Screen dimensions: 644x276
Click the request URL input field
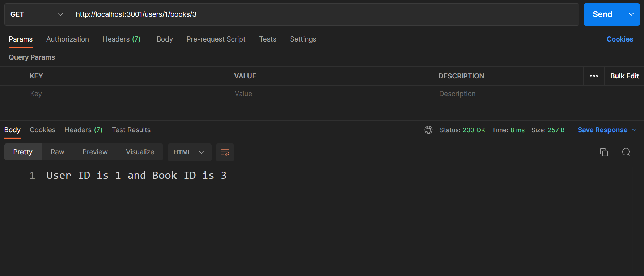pyautogui.click(x=324, y=14)
